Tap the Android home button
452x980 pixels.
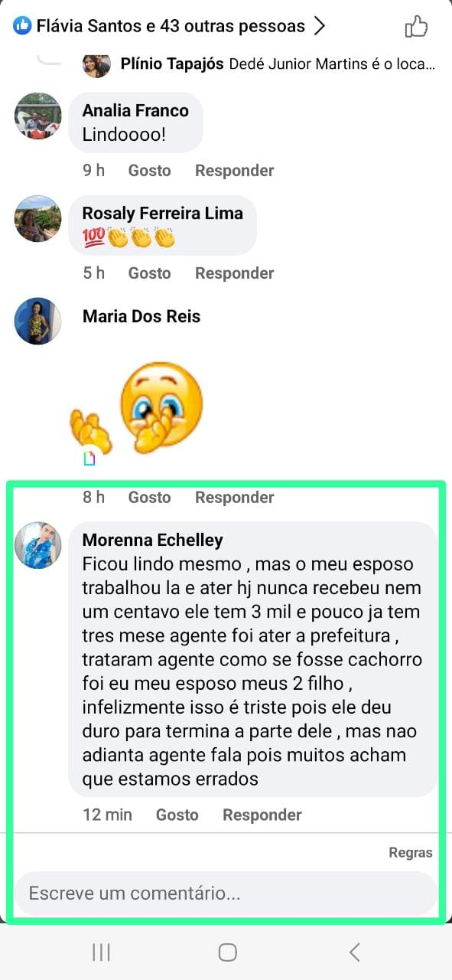point(227,952)
